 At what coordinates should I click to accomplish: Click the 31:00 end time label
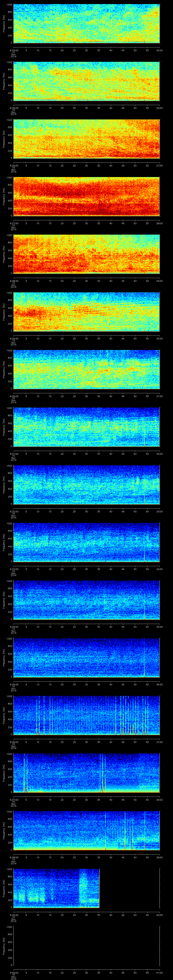[x=159, y=396]
